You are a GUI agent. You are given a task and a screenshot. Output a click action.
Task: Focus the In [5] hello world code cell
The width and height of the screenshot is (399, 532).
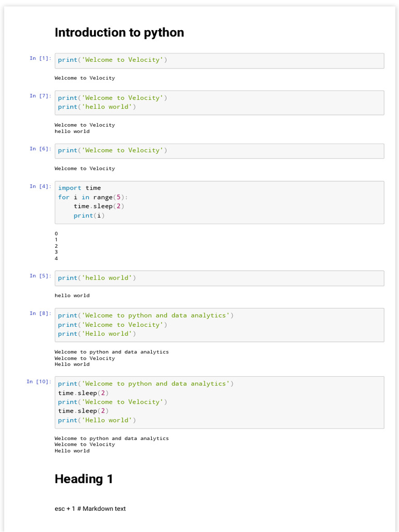point(219,278)
